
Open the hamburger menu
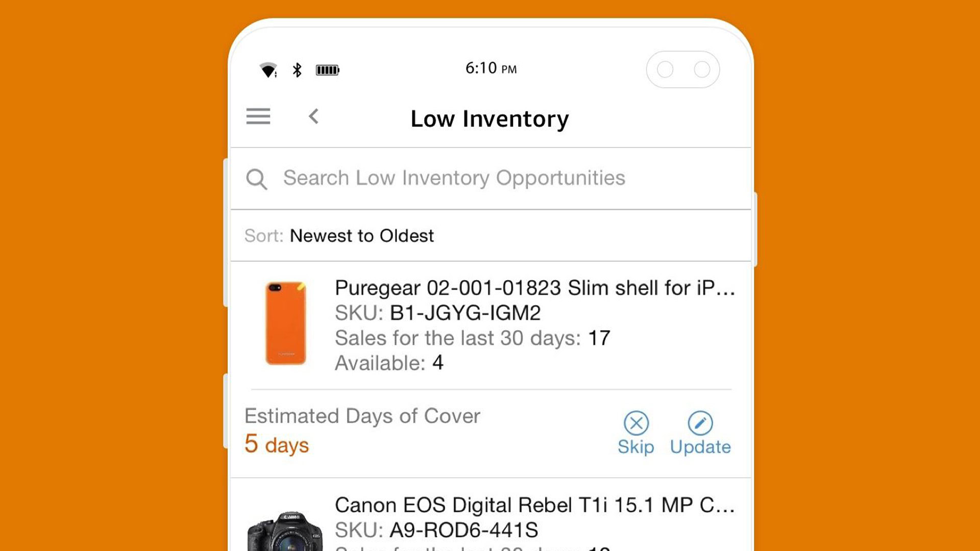coord(258,117)
